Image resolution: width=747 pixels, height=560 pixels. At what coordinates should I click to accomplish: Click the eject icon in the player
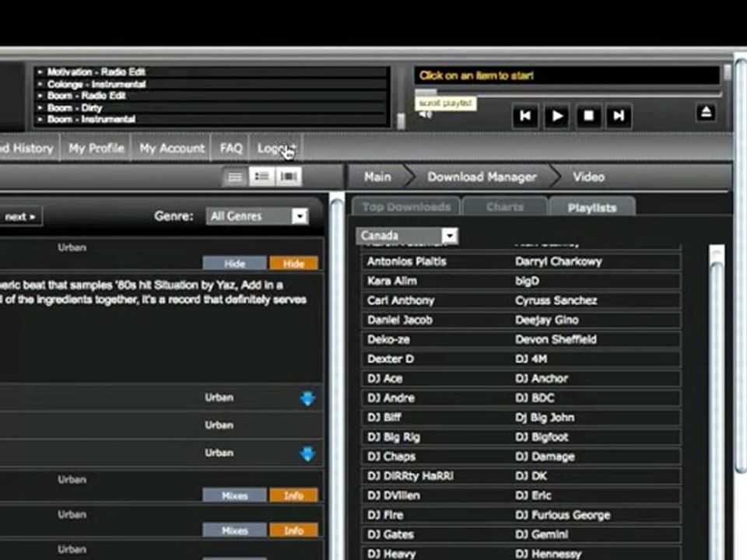[706, 112]
